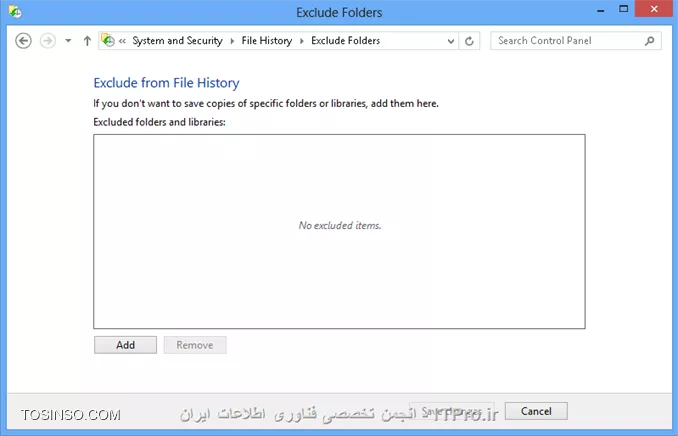Click the search magnifier icon

(x=649, y=41)
